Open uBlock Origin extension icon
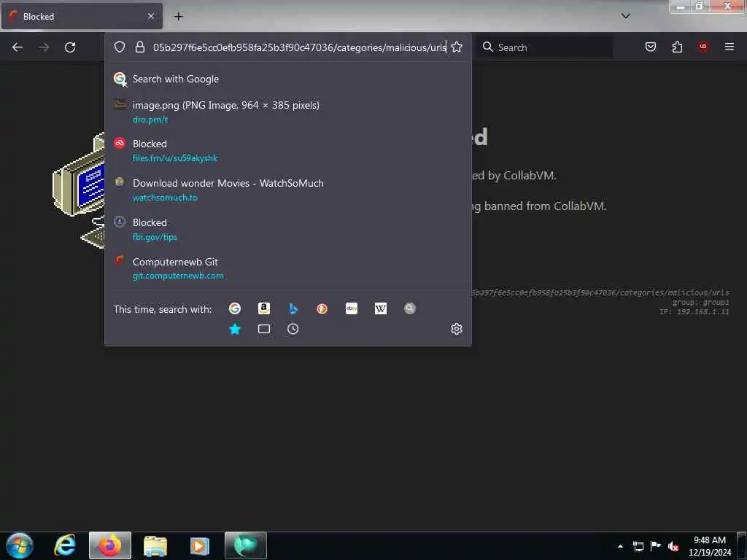This screenshot has width=747, height=560. tap(703, 47)
